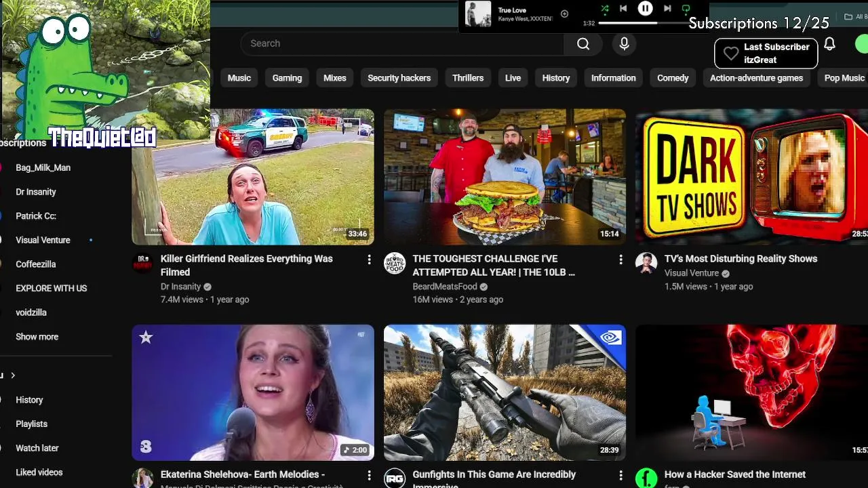
Task: Select the Security hackers chip
Action: (399, 78)
